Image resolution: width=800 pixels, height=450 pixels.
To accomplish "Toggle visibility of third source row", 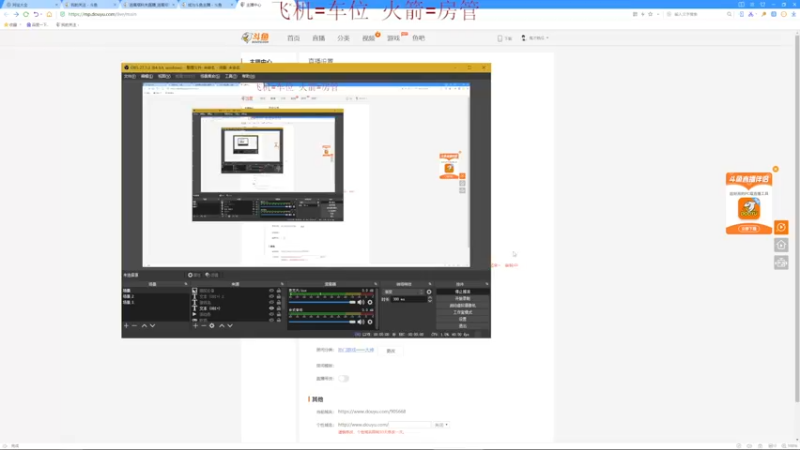I will pos(271,303).
